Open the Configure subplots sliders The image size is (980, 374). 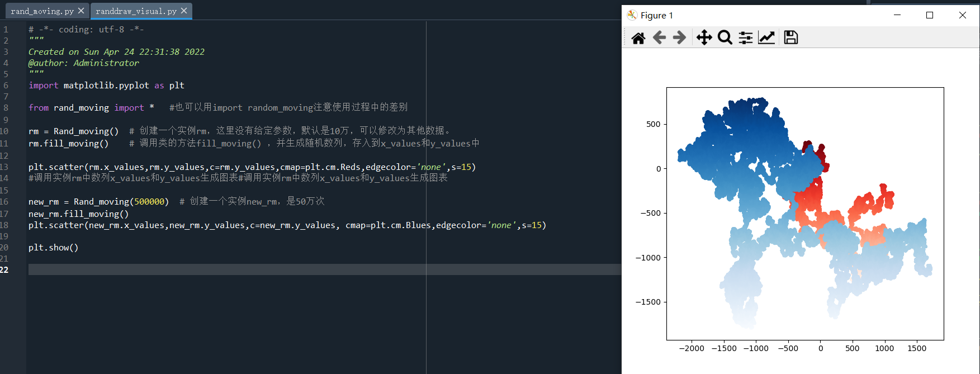pyautogui.click(x=745, y=37)
